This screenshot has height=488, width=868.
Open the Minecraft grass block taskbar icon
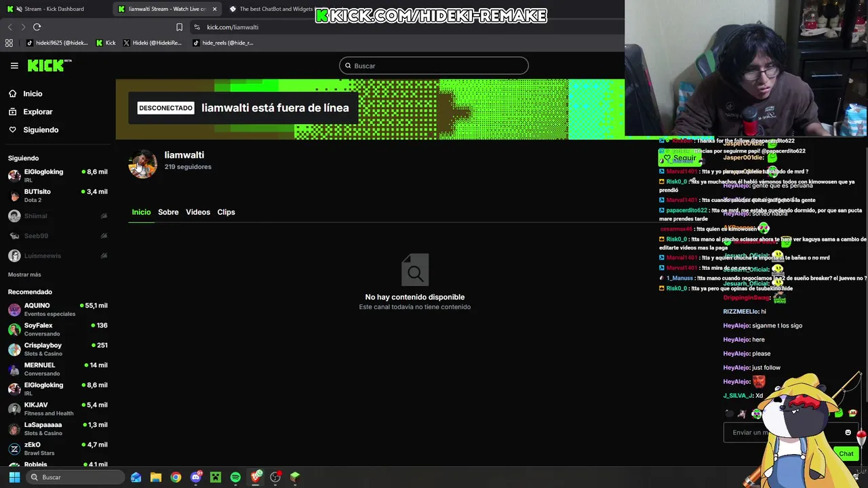tap(295, 477)
